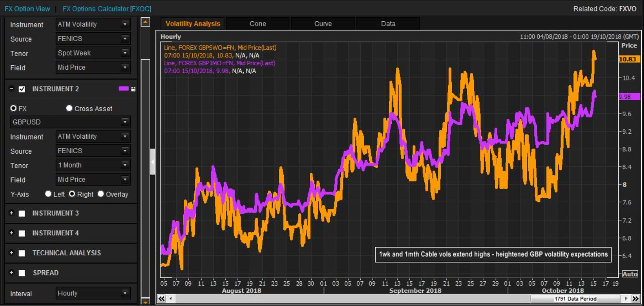Collapse side panel using the left-arrow handle

(152, 162)
